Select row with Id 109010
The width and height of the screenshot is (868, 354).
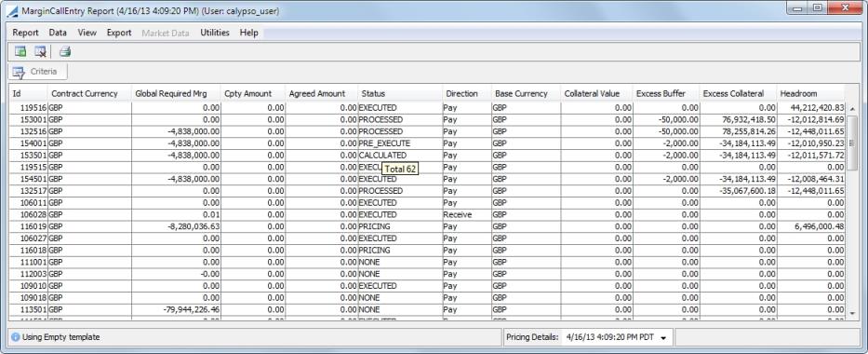427,286
